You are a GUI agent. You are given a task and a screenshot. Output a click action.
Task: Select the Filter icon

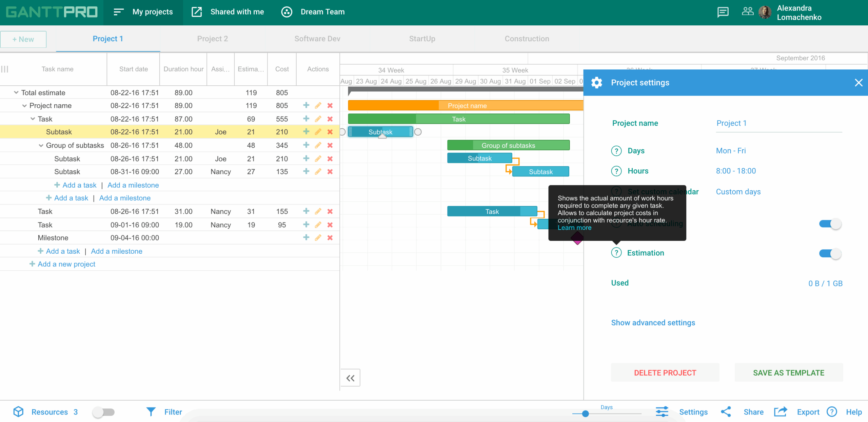pyautogui.click(x=151, y=412)
